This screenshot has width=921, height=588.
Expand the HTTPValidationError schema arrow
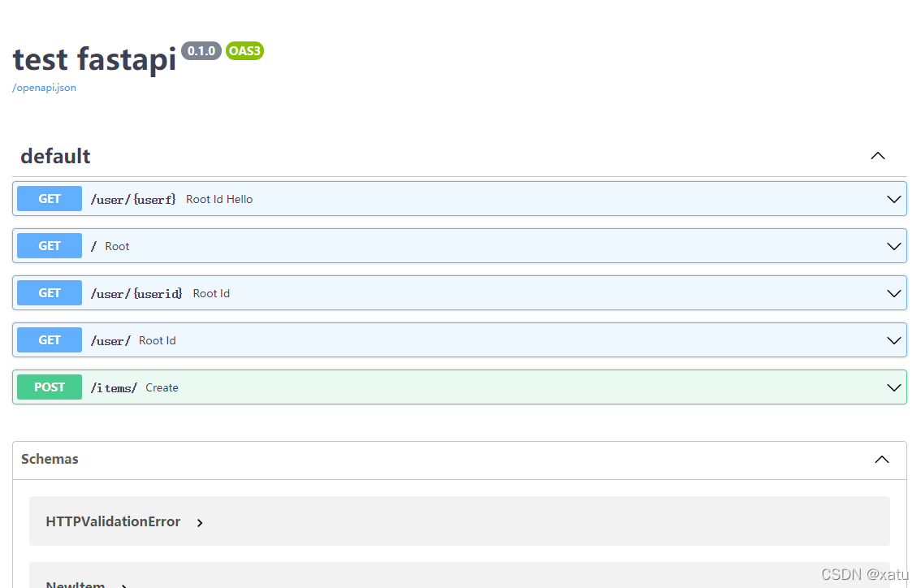(200, 523)
